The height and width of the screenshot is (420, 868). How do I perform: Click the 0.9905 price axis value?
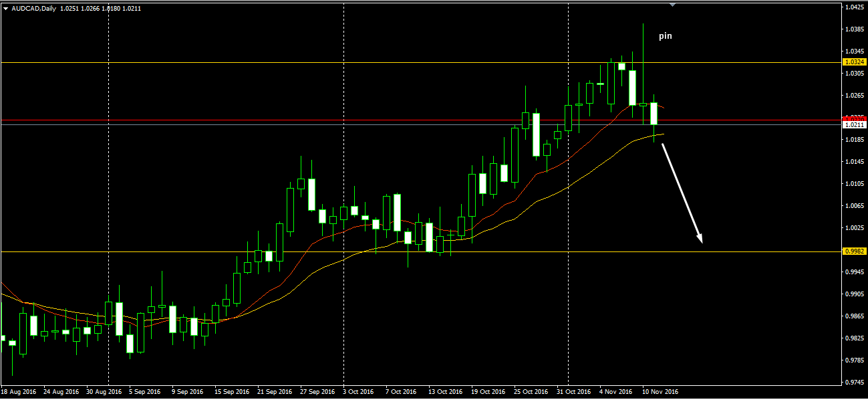[x=855, y=294]
